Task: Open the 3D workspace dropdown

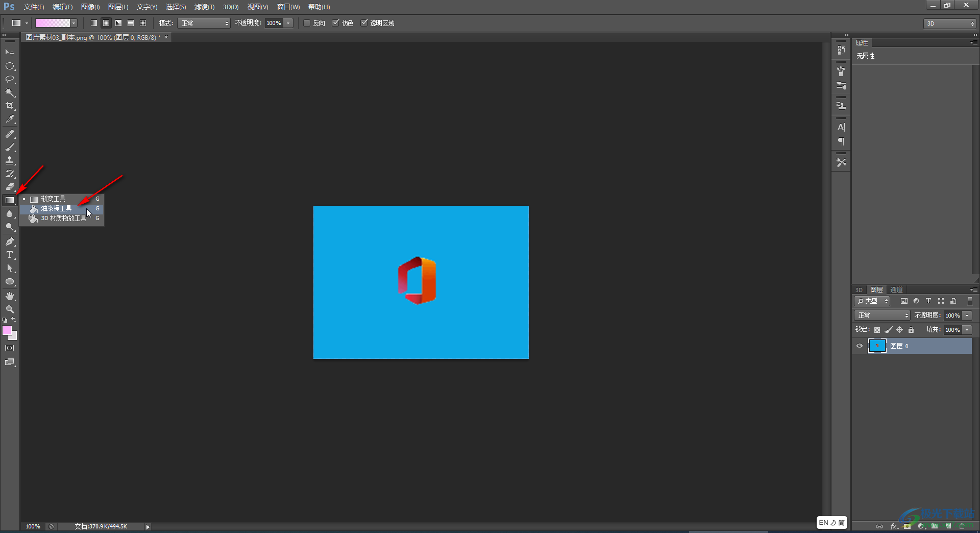Action: [x=950, y=23]
